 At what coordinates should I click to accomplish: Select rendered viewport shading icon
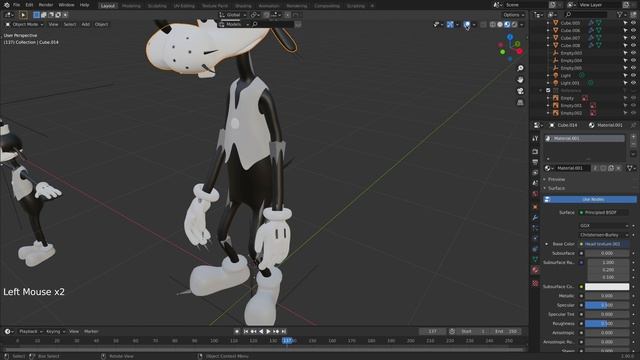(x=514, y=24)
